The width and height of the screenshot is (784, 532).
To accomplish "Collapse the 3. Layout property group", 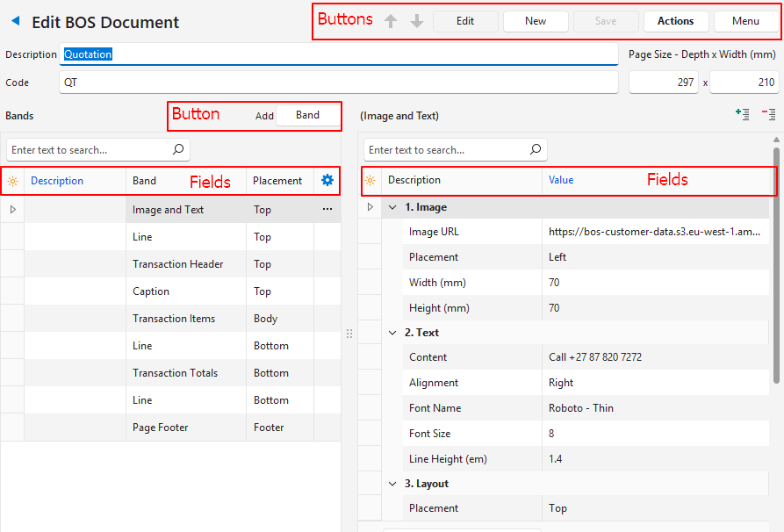I will tap(392, 484).
